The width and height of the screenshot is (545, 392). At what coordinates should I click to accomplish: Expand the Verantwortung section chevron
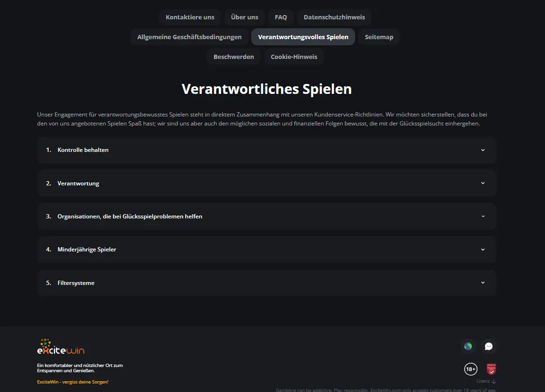pos(483,183)
